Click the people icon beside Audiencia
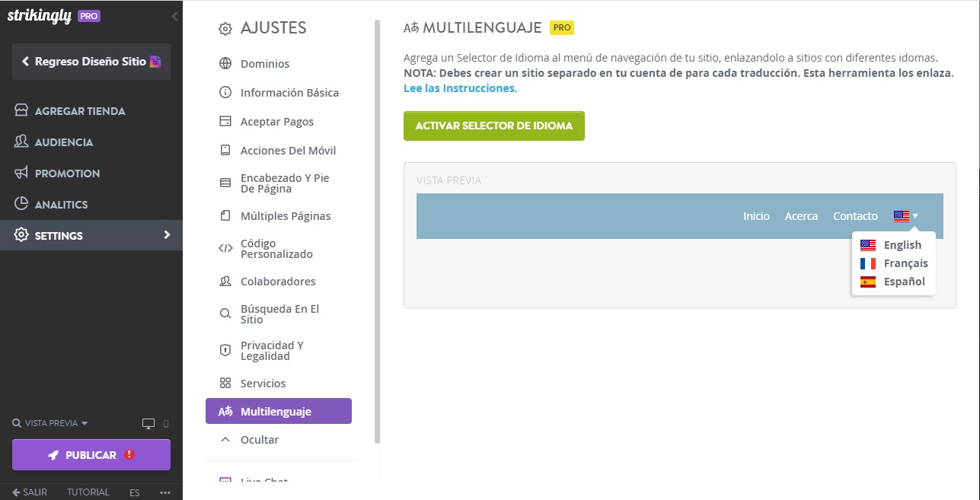This screenshot has width=980, height=500. point(21,142)
